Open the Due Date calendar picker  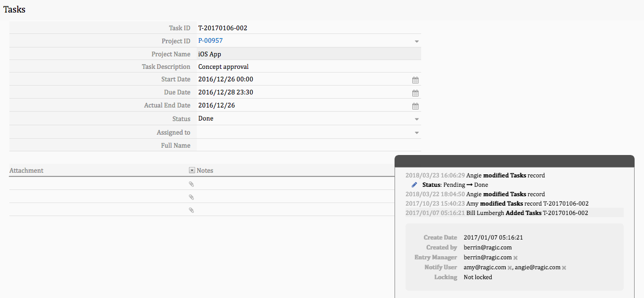click(x=415, y=93)
